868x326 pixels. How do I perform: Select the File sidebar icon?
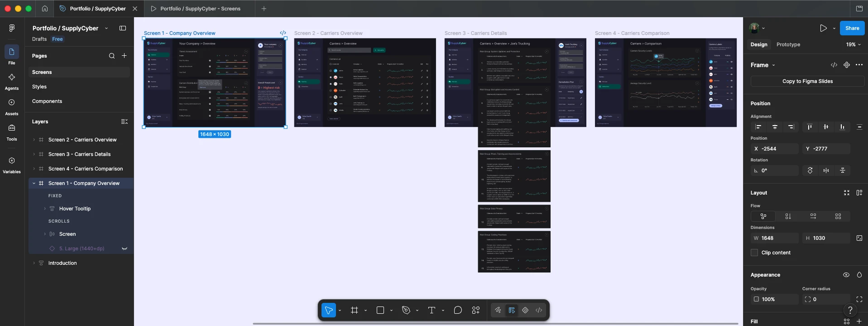coord(12,52)
